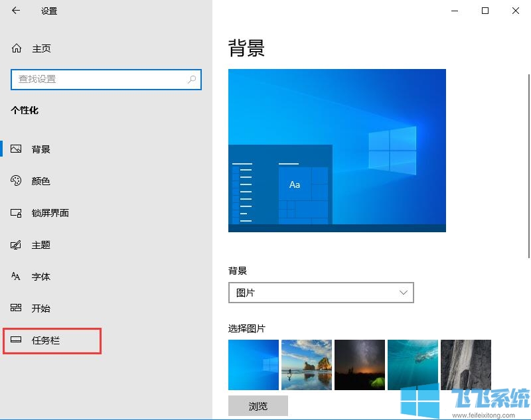The width and height of the screenshot is (531, 420).
Task: Click the home icon next to 主页
Action: coord(15,48)
